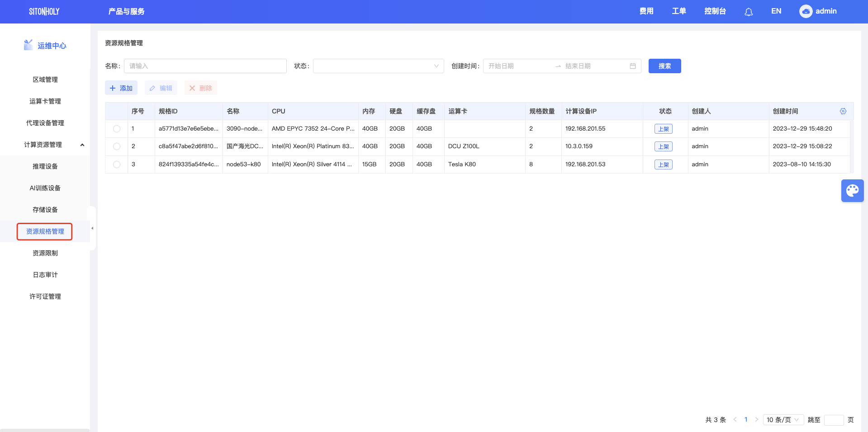Open table column settings gear icon
Viewport: 868px width, 432px height.
click(843, 111)
